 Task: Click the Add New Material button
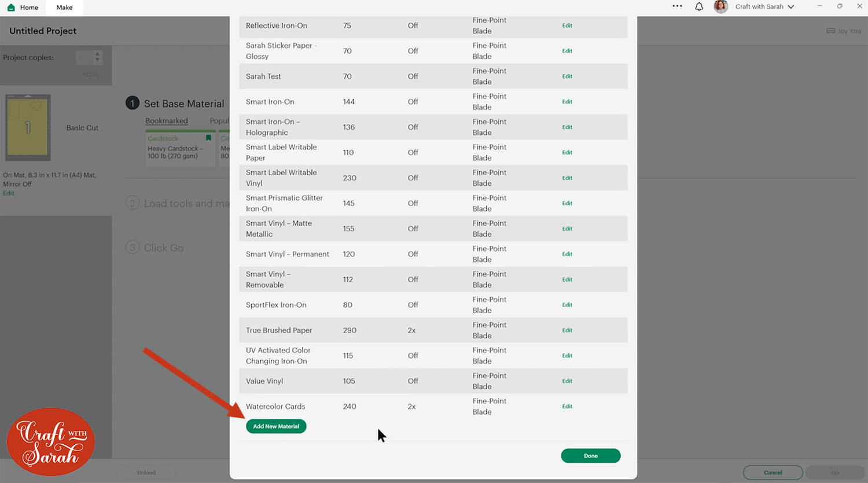[276, 426]
